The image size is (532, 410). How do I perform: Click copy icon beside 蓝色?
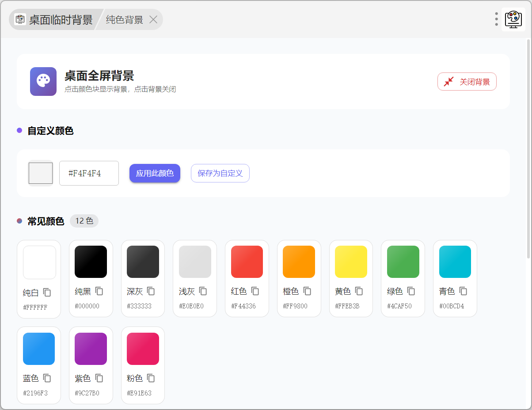[47, 378]
